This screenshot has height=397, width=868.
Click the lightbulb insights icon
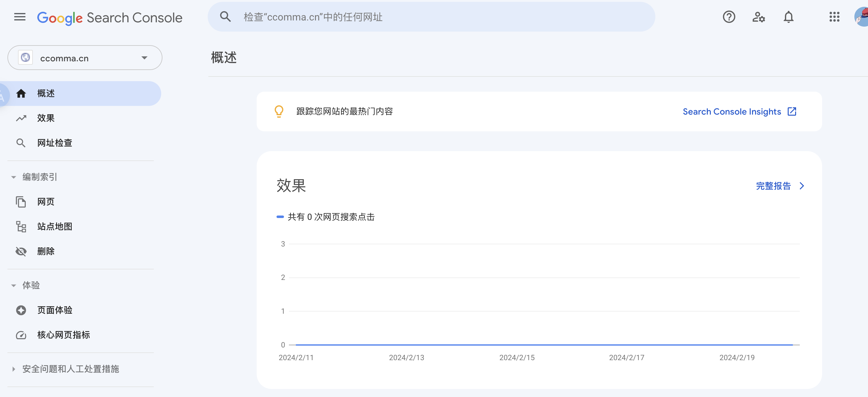pos(279,111)
